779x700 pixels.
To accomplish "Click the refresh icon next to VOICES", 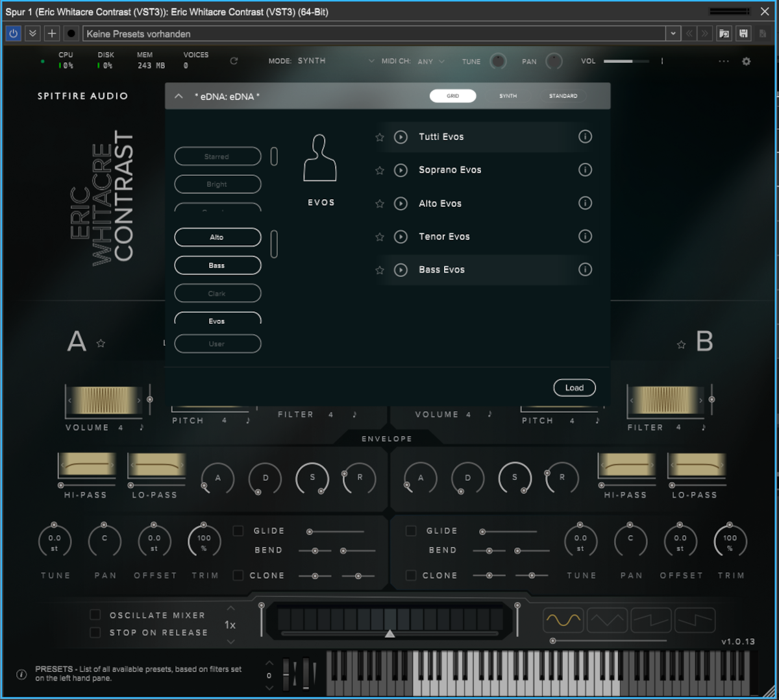I will tap(234, 61).
